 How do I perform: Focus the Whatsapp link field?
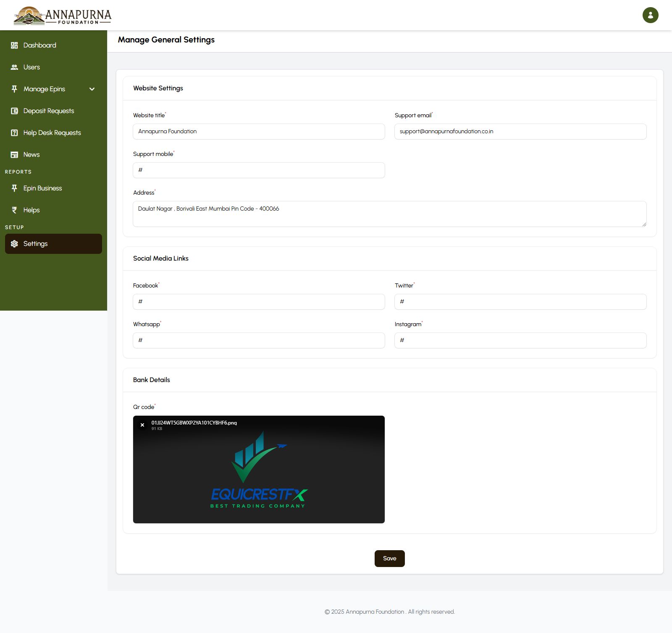coord(259,340)
